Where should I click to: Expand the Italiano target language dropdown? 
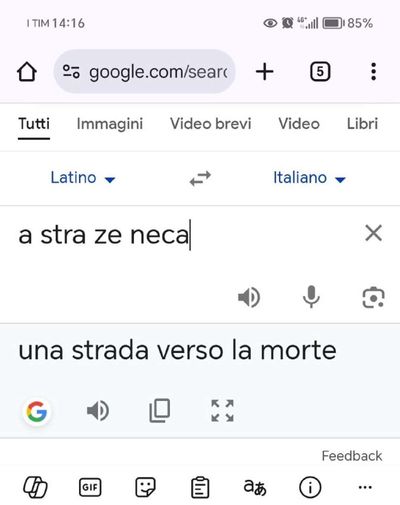[x=309, y=178]
